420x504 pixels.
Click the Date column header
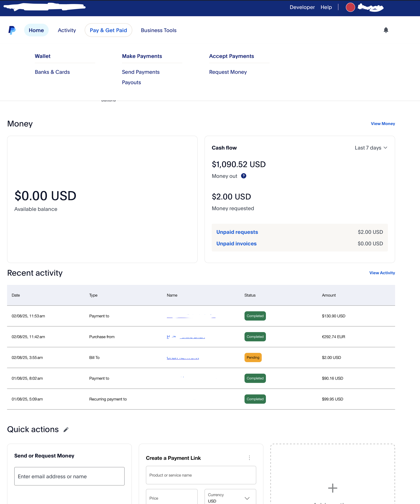16,295
